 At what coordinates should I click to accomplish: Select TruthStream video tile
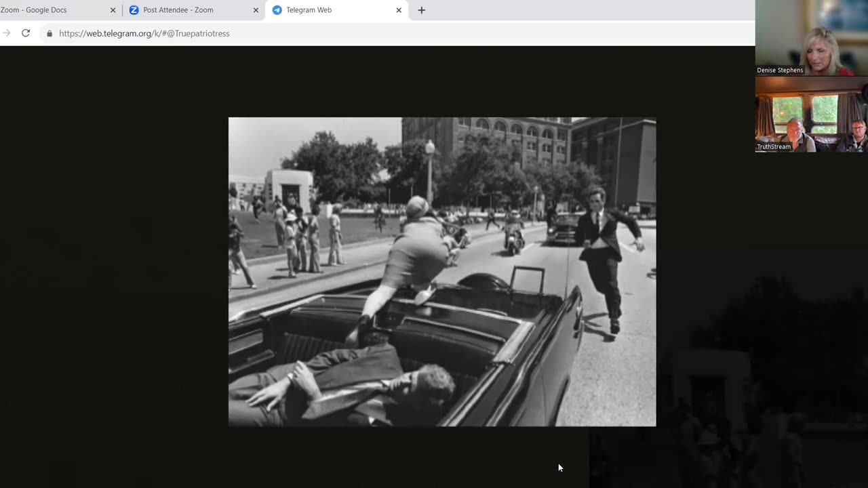812,114
